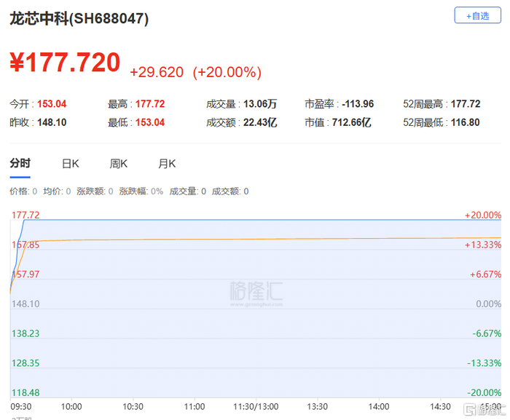
Task: Click the current price ¥177.720
Action: [x=65, y=62]
